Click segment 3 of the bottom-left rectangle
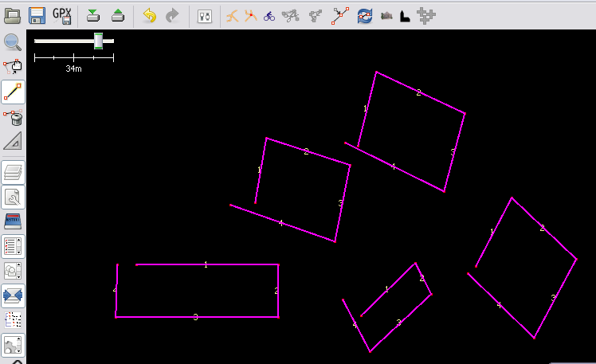Screen dimensions: 596x364 click(196, 317)
